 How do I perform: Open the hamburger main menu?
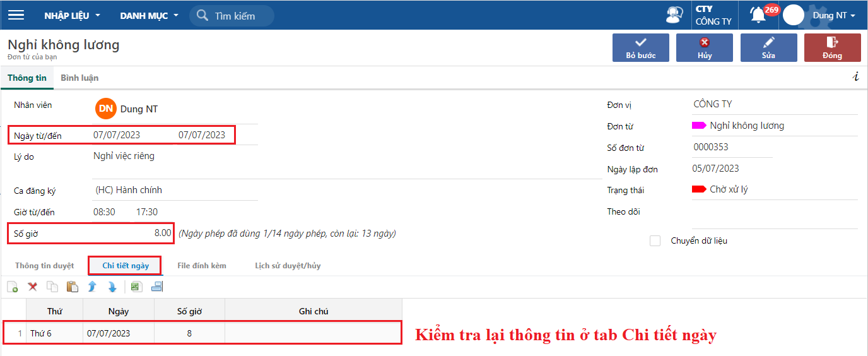tap(16, 15)
